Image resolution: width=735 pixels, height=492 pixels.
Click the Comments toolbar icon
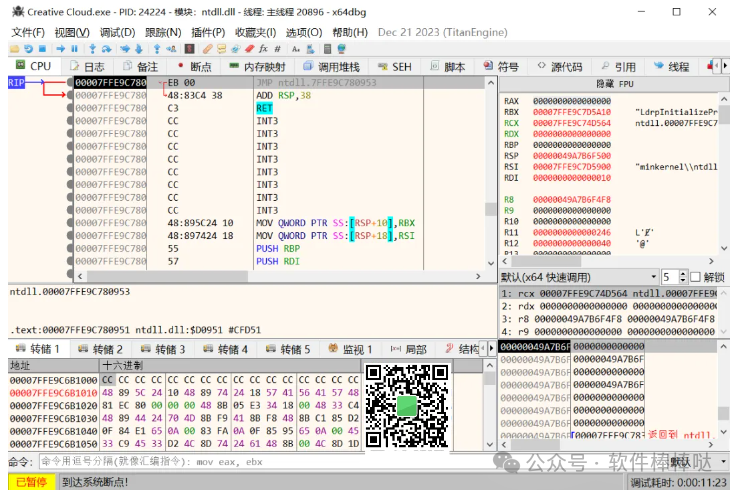(221, 49)
